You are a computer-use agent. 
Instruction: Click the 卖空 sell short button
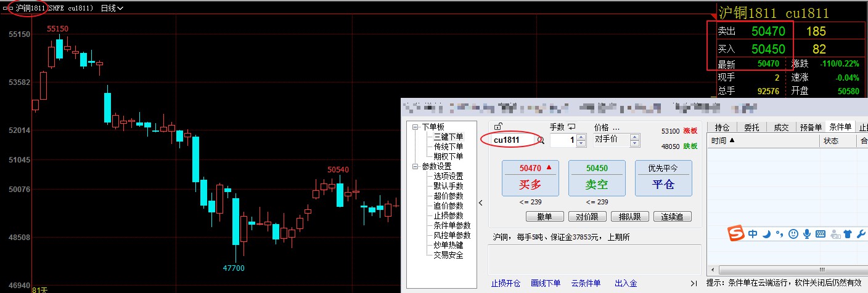[x=597, y=178]
